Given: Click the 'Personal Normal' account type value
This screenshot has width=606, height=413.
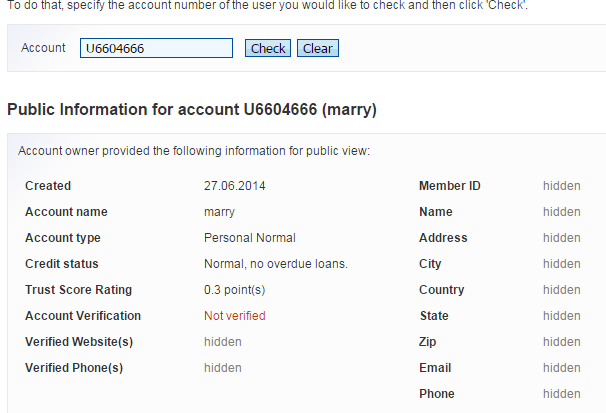Looking at the screenshot, I should (x=250, y=238).
